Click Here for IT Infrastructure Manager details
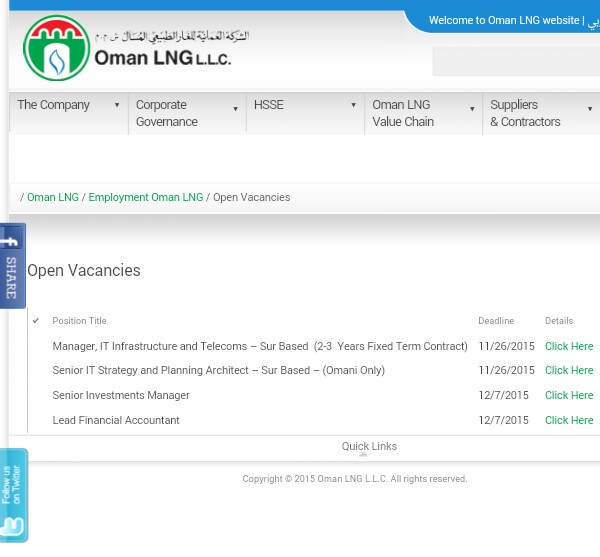Viewport: 600px width, 557px height. pyautogui.click(x=568, y=346)
